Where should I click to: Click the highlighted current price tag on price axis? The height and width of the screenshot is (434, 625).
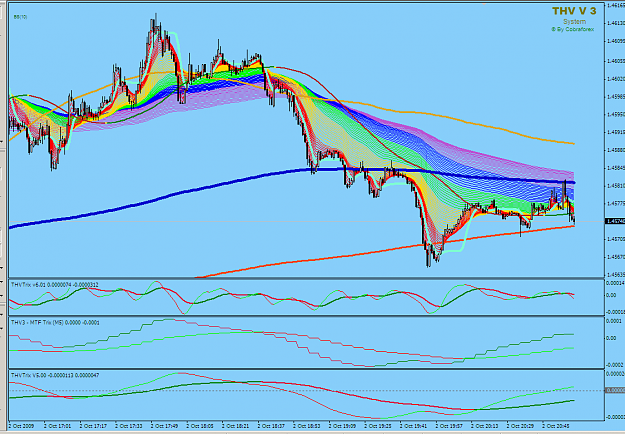click(x=615, y=221)
